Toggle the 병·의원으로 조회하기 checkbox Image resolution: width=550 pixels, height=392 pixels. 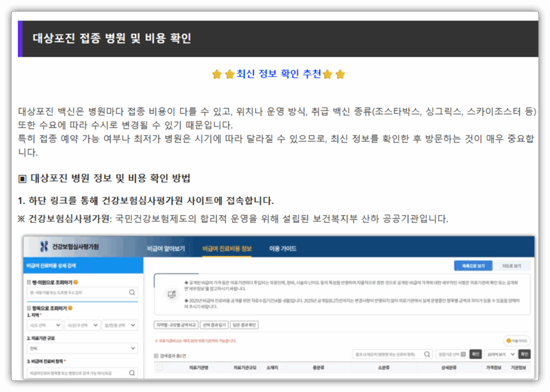pos(29,282)
